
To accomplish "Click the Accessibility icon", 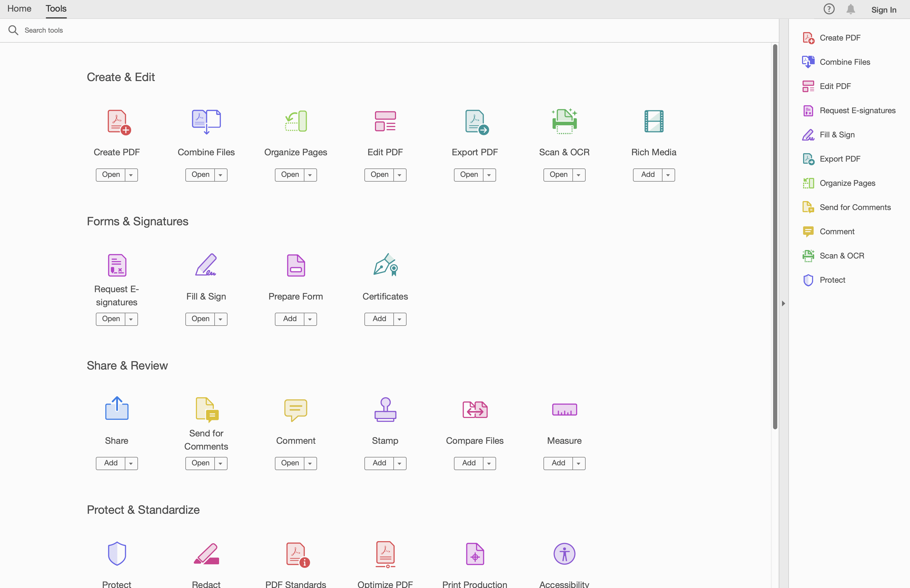I will click(565, 554).
